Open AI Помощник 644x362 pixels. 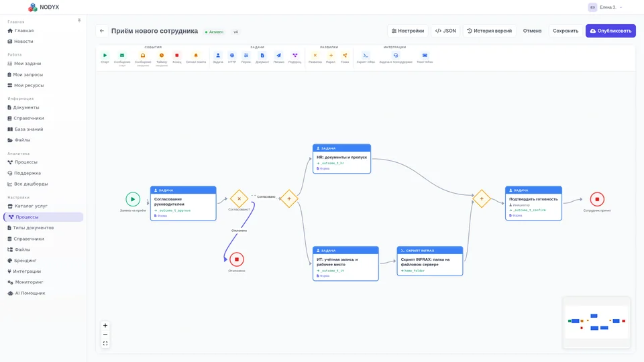point(43,294)
